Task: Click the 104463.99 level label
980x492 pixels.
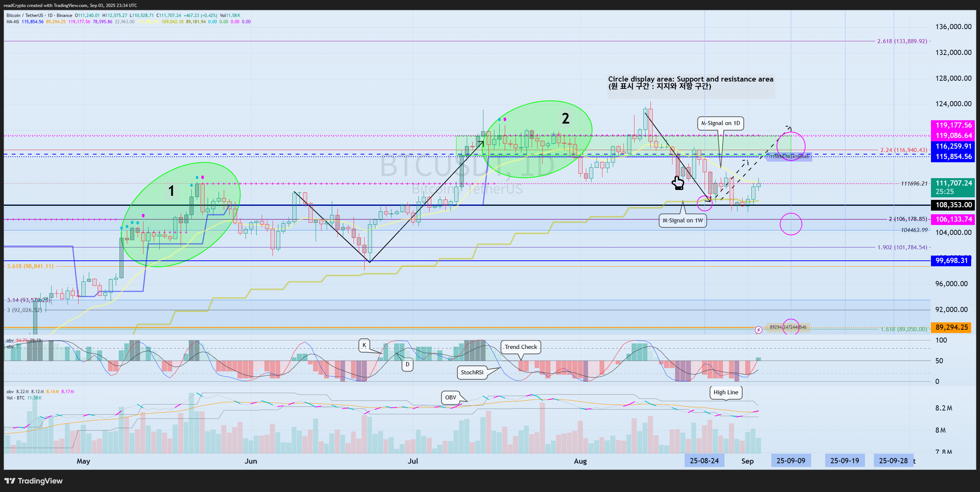Action: click(x=914, y=230)
